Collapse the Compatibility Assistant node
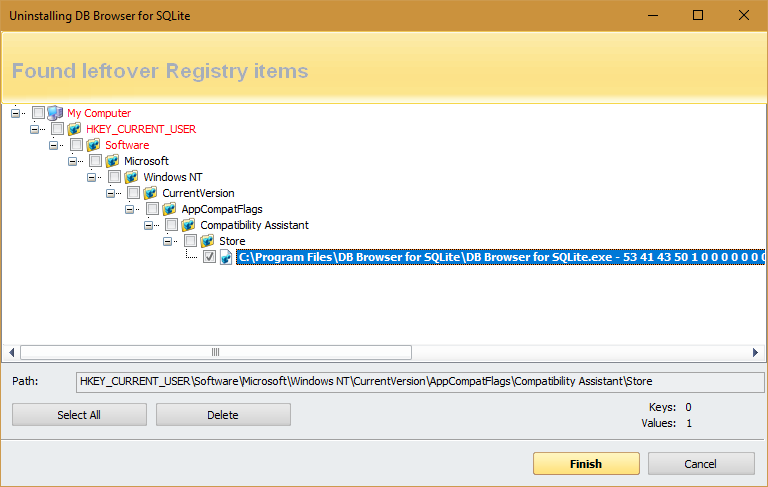Screen dimensions: 768x487 (148, 225)
